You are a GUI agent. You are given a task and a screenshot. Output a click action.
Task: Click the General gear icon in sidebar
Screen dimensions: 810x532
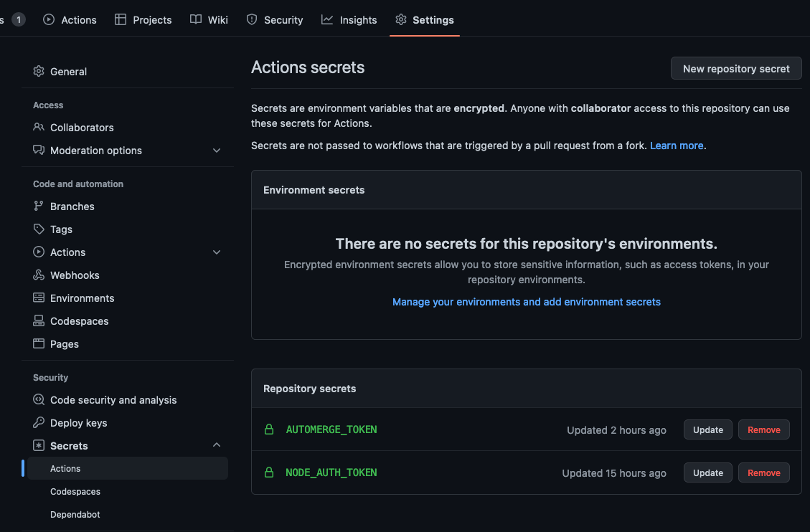(x=39, y=71)
